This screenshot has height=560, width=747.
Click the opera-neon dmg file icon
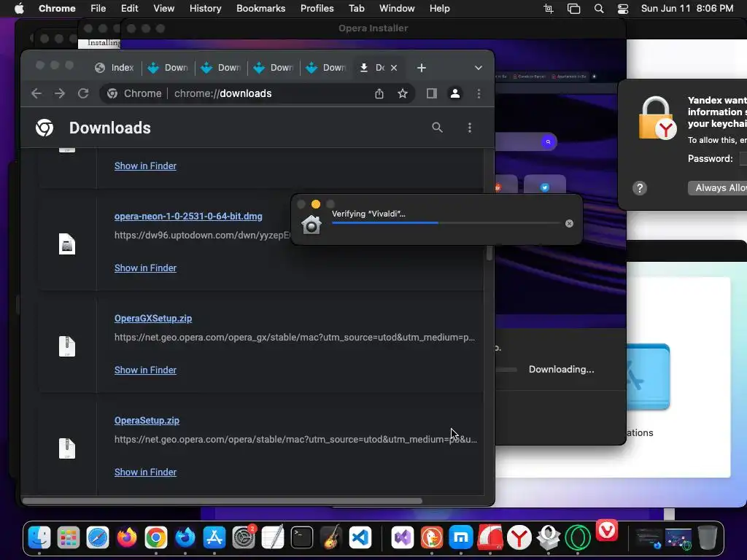pos(67,244)
